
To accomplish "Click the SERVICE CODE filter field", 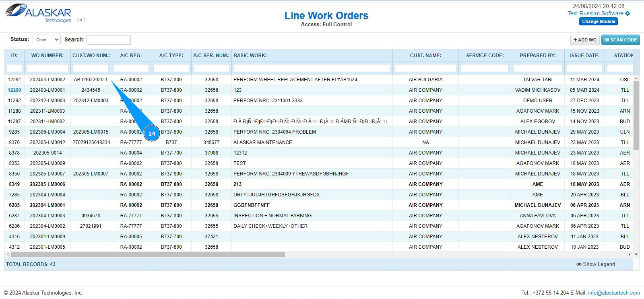I will click(x=485, y=68).
